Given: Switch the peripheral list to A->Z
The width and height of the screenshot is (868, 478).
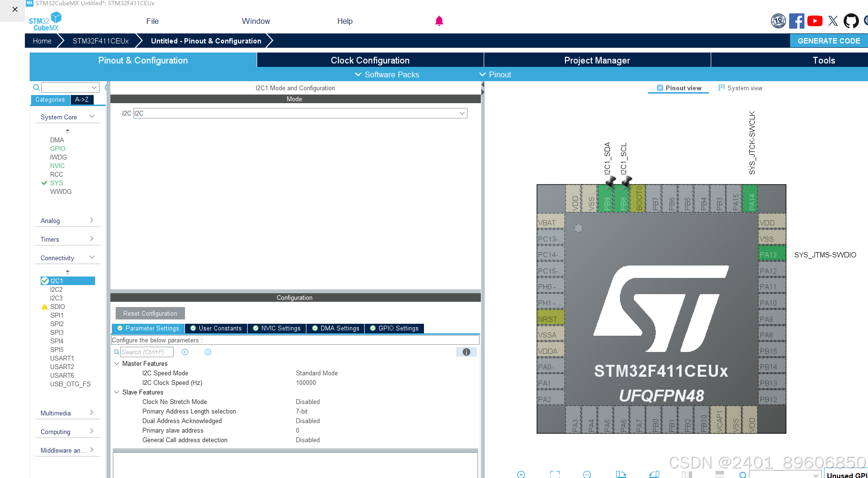Looking at the screenshot, I should [x=82, y=100].
